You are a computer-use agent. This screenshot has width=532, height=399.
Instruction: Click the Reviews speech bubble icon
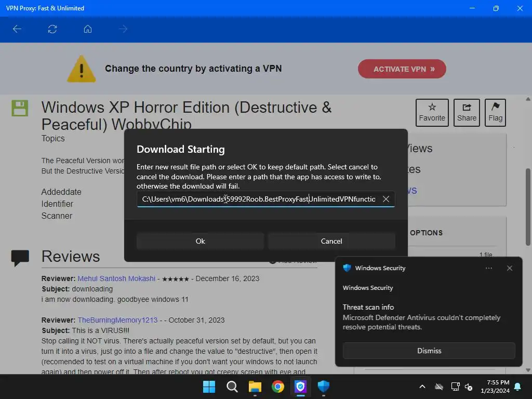(x=20, y=258)
